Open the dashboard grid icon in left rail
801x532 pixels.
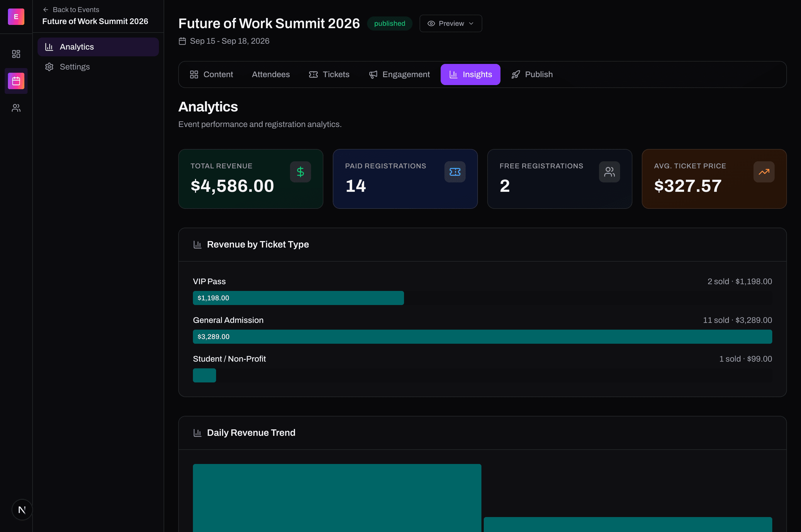[16, 54]
